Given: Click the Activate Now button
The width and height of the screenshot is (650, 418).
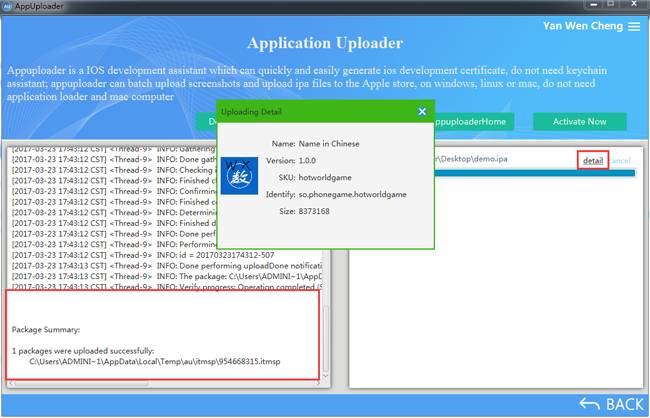Looking at the screenshot, I should [580, 122].
